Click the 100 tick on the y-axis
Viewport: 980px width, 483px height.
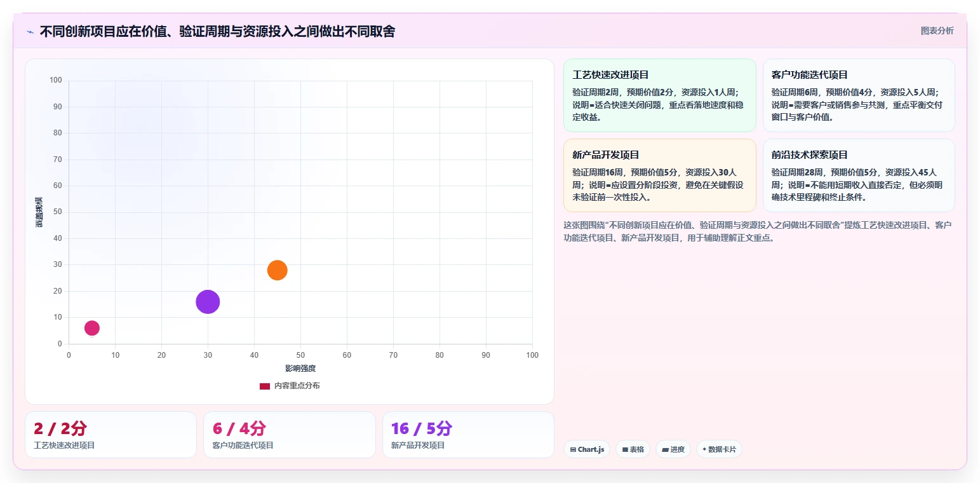pyautogui.click(x=56, y=80)
